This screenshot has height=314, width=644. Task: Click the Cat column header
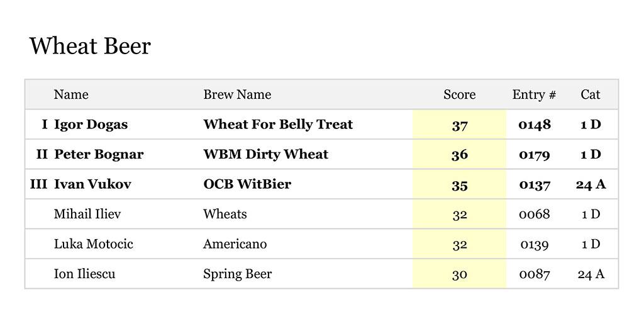click(590, 94)
